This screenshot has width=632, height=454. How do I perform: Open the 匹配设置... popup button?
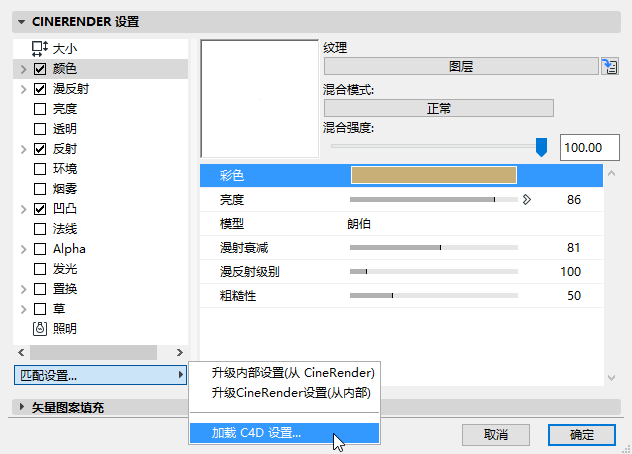click(100, 375)
